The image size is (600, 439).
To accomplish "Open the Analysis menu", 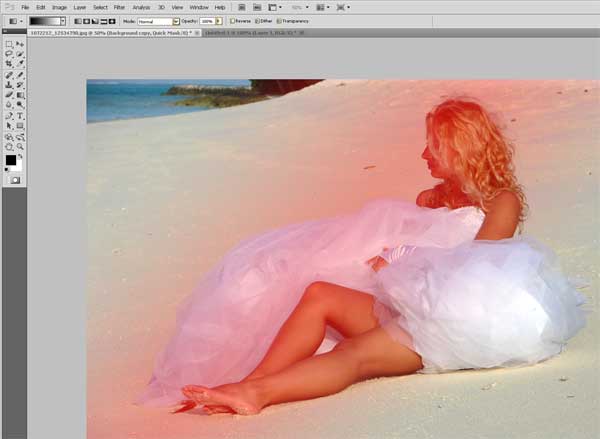I will point(141,7).
